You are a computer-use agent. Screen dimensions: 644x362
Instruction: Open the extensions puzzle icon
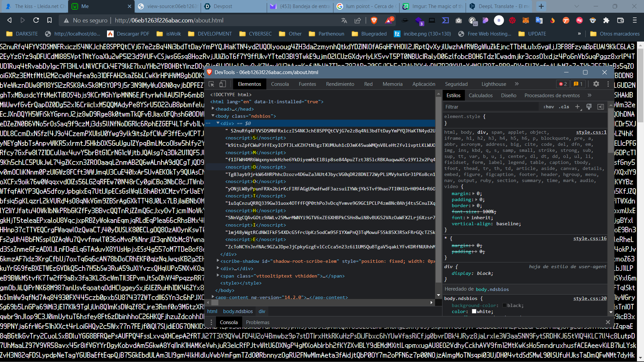coord(606,20)
